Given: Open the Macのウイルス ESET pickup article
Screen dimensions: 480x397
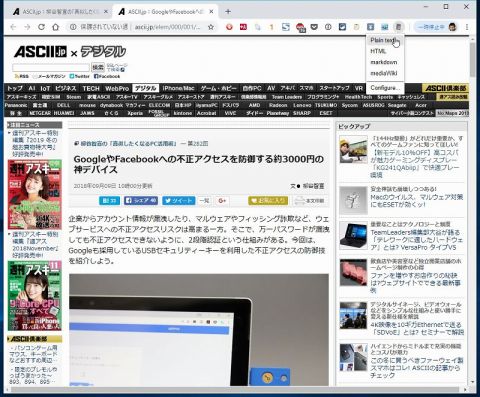Looking at the screenshot, I should coord(417,201).
